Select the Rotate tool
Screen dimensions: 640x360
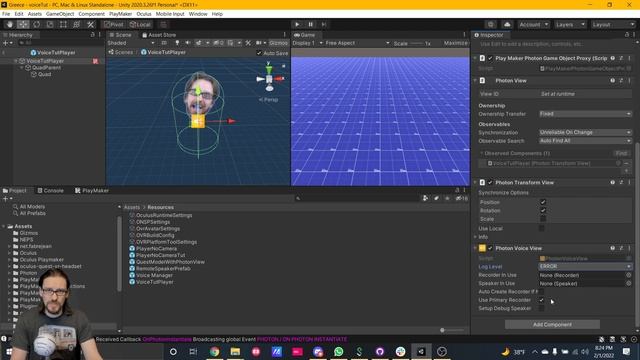[x=36, y=24]
